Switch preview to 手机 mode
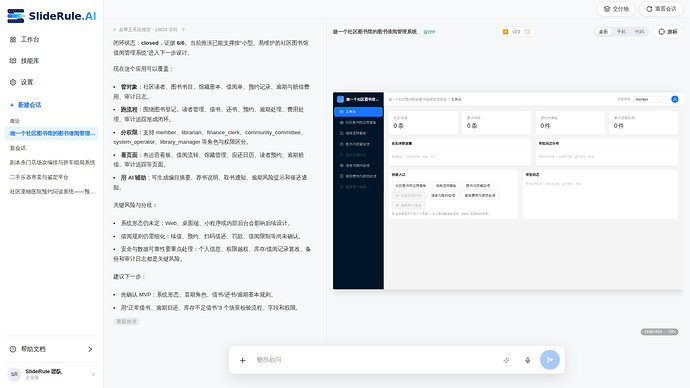The height and width of the screenshot is (388, 690). (x=621, y=32)
